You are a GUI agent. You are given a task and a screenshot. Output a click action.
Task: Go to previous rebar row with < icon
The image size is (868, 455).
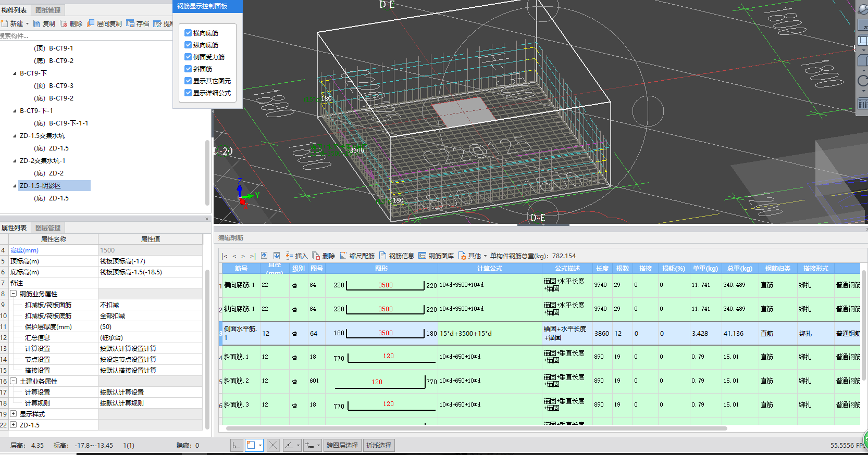click(x=234, y=256)
